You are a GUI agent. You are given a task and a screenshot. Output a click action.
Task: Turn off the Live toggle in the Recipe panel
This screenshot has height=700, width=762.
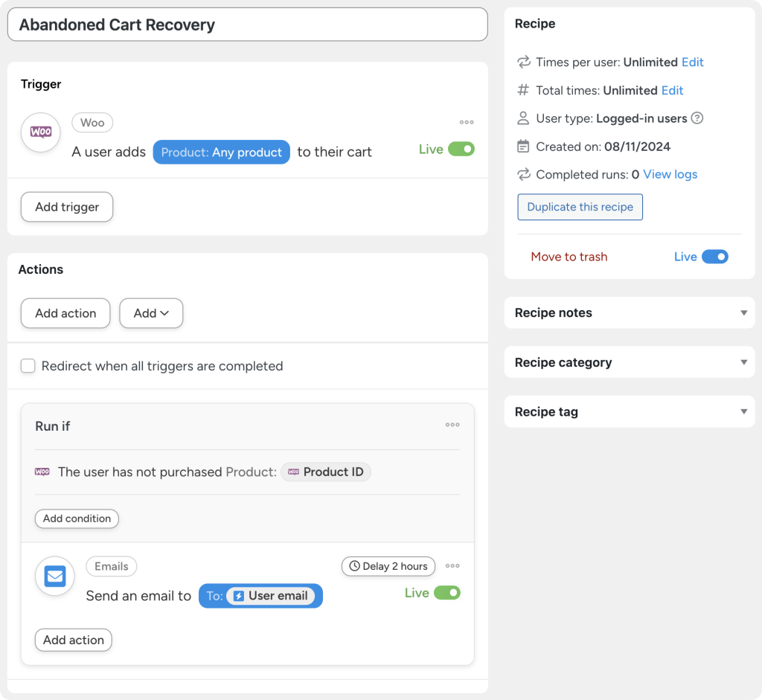715,256
